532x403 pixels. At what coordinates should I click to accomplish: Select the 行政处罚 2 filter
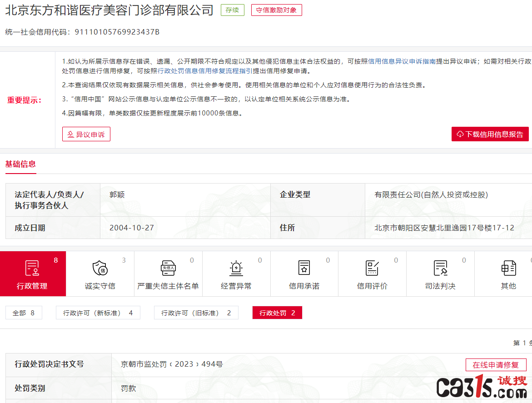(x=277, y=313)
